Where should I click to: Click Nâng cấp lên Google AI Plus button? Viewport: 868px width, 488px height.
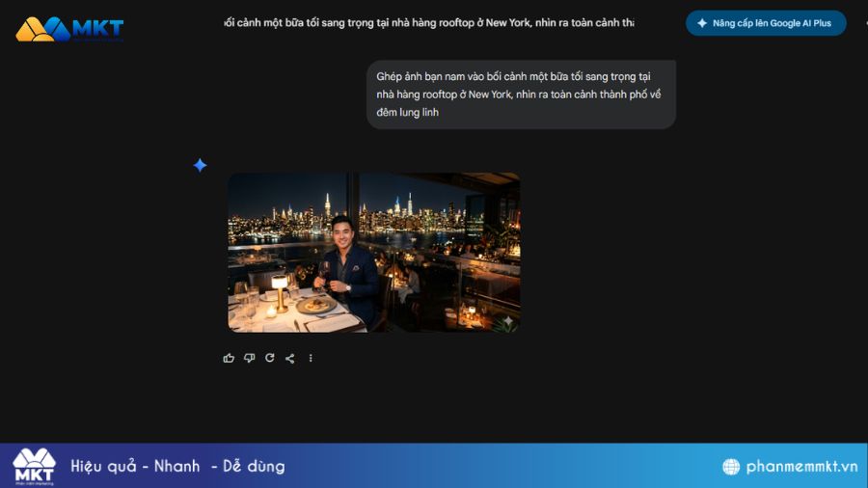click(x=766, y=23)
